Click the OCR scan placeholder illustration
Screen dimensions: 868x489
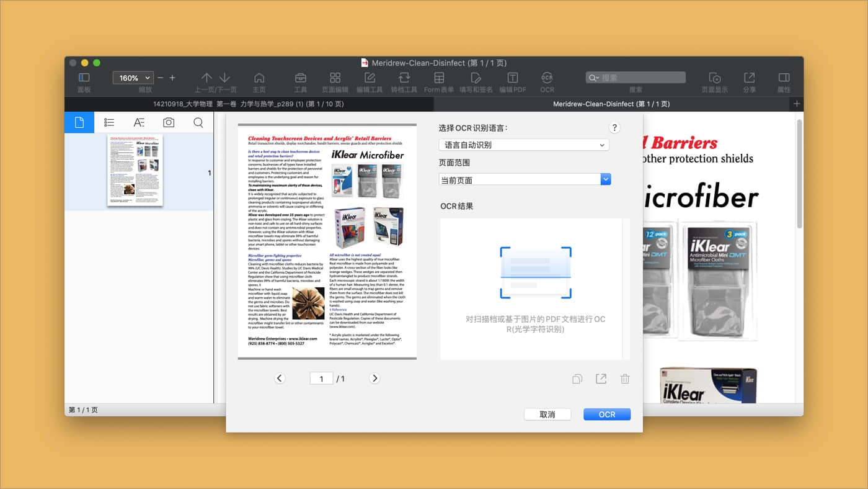[x=536, y=272]
